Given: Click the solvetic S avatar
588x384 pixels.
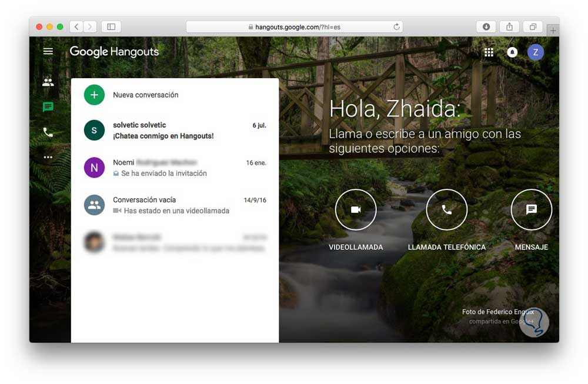Looking at the screenshot, I should tap(94, 130).
